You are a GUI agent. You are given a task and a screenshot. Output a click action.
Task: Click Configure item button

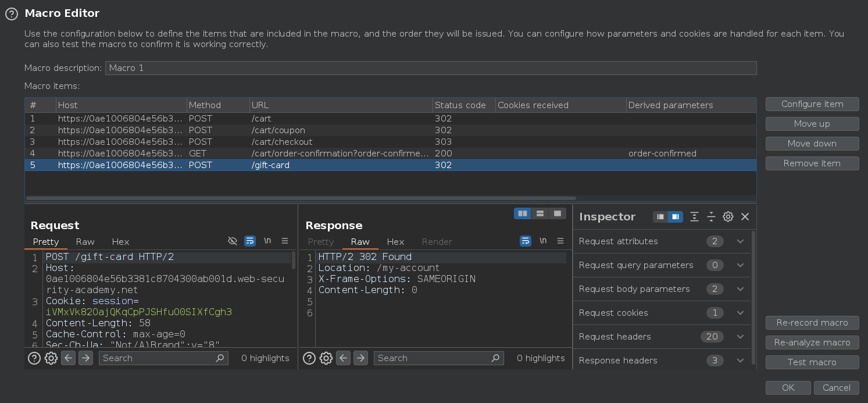(812, 104)
